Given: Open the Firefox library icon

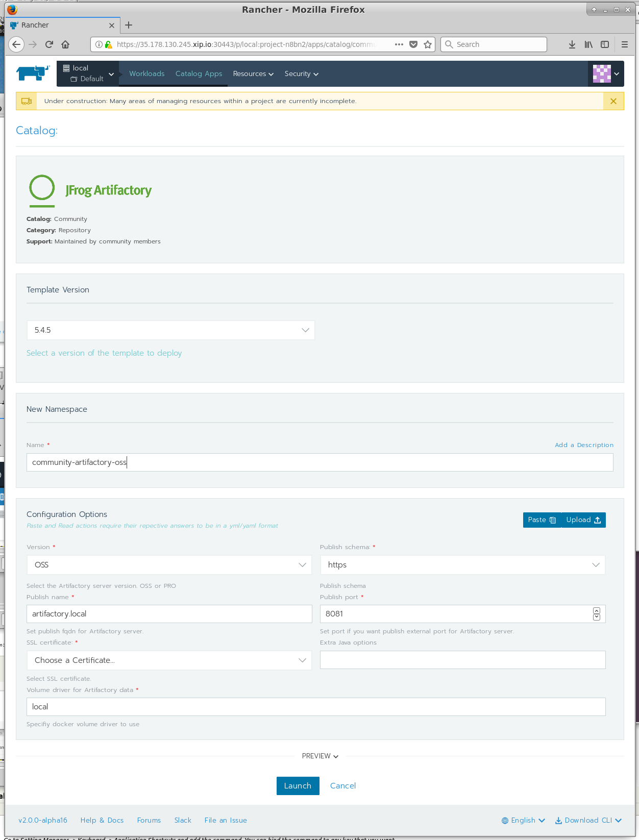Looking at the screenshot, I should (588, 44).
